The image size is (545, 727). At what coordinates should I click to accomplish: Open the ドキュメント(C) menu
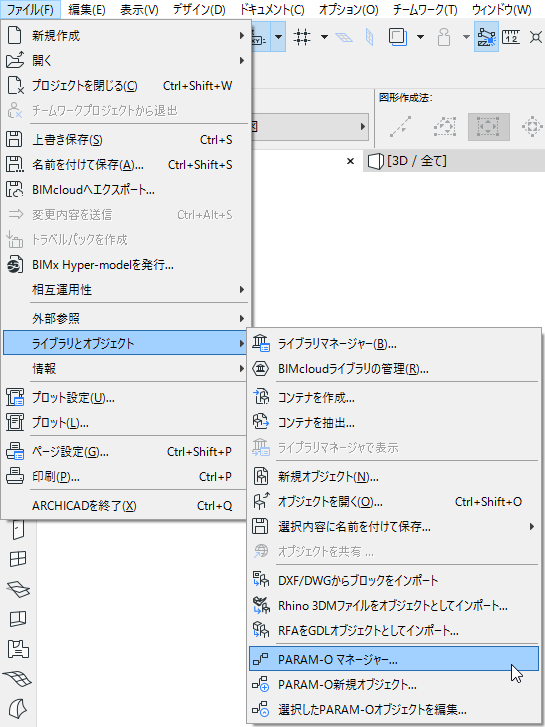pyautogui.click(x=272, y=9)
